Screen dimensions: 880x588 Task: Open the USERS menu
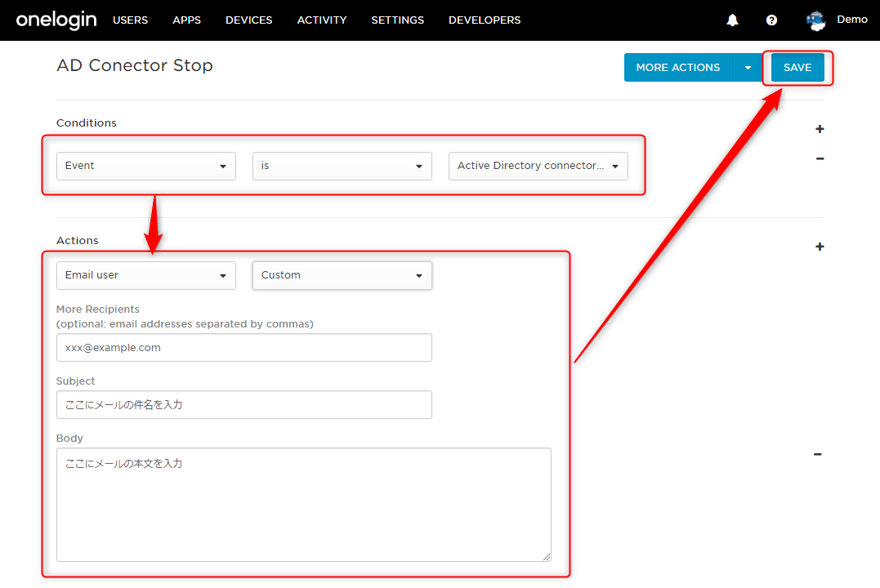tap(130, 20)
